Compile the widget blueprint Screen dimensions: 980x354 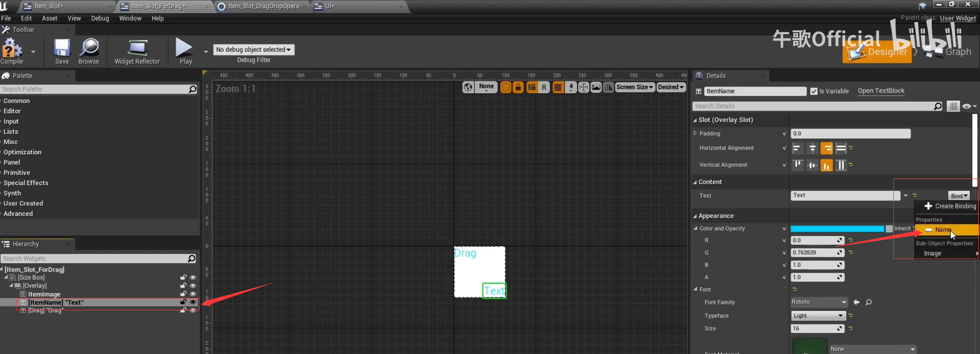coord(12,52)
